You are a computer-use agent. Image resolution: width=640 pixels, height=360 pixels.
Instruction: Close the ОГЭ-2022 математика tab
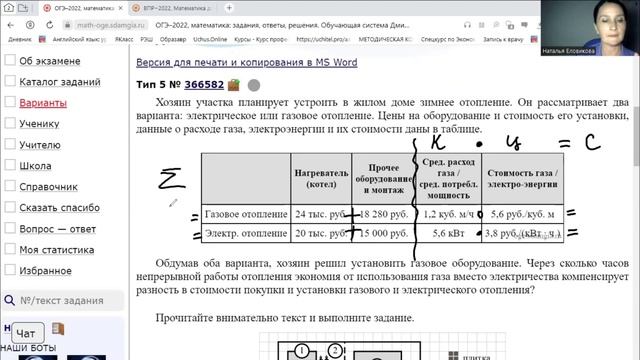(x=120, y=8)
